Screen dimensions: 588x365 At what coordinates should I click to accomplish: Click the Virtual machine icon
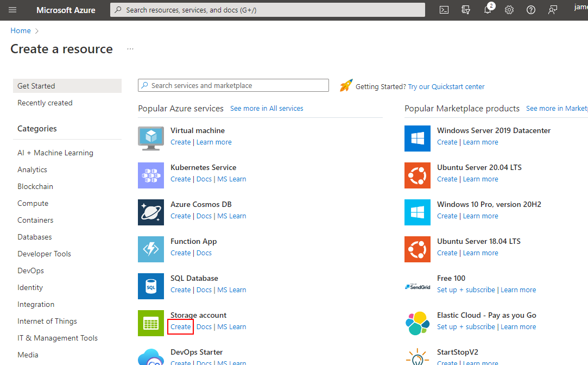(151, 139)
